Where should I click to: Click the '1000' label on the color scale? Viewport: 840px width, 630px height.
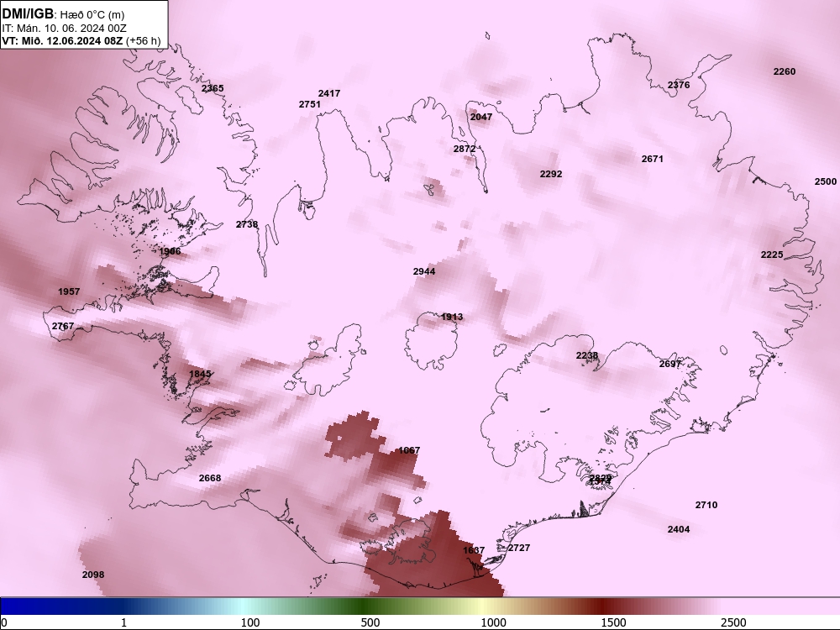(493, 622)
